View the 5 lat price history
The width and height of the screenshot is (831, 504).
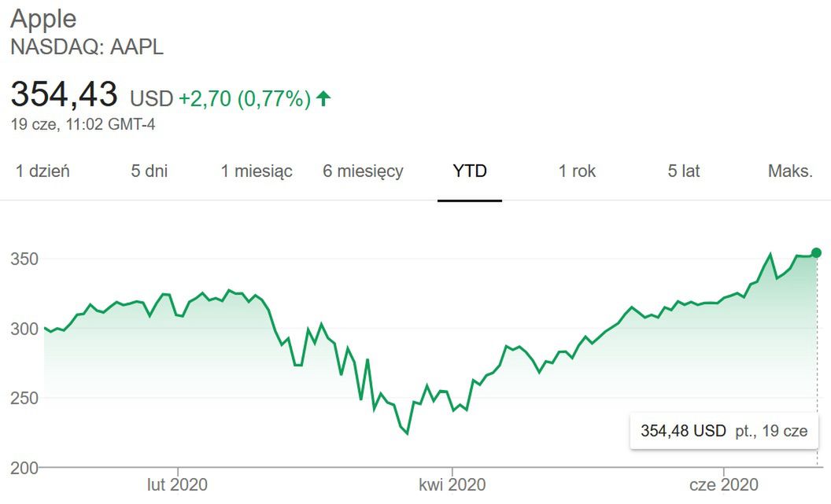[684, 171]
